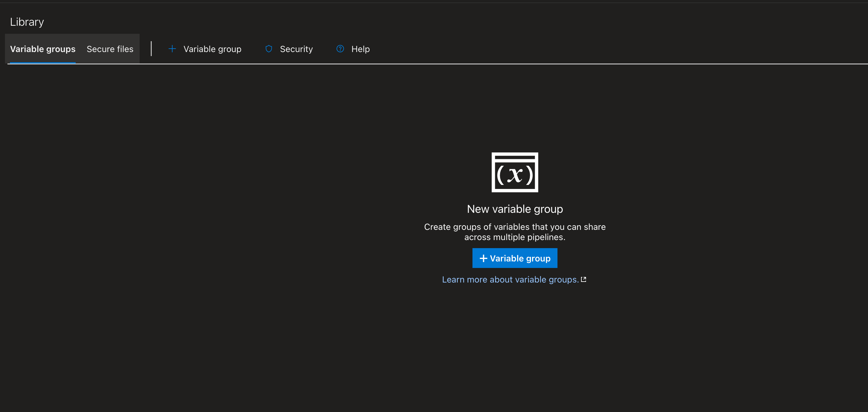
Task: Click the Library page title
Action: pos(27,22)
